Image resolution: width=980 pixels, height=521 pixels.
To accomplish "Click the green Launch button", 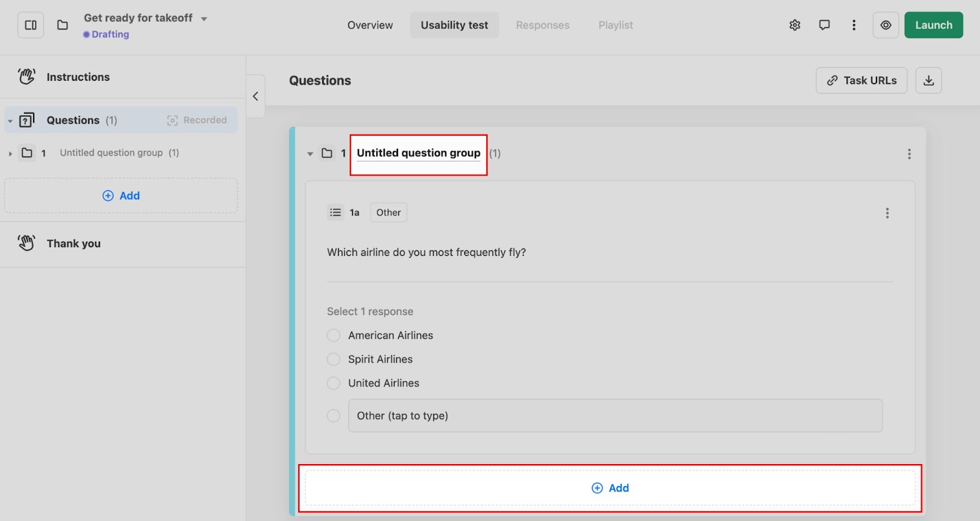I will 933,25.
